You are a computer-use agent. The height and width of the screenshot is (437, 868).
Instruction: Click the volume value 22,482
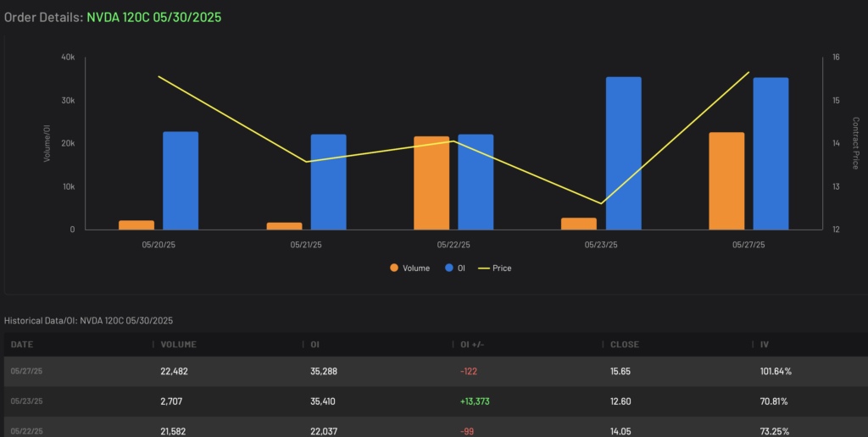174,371
